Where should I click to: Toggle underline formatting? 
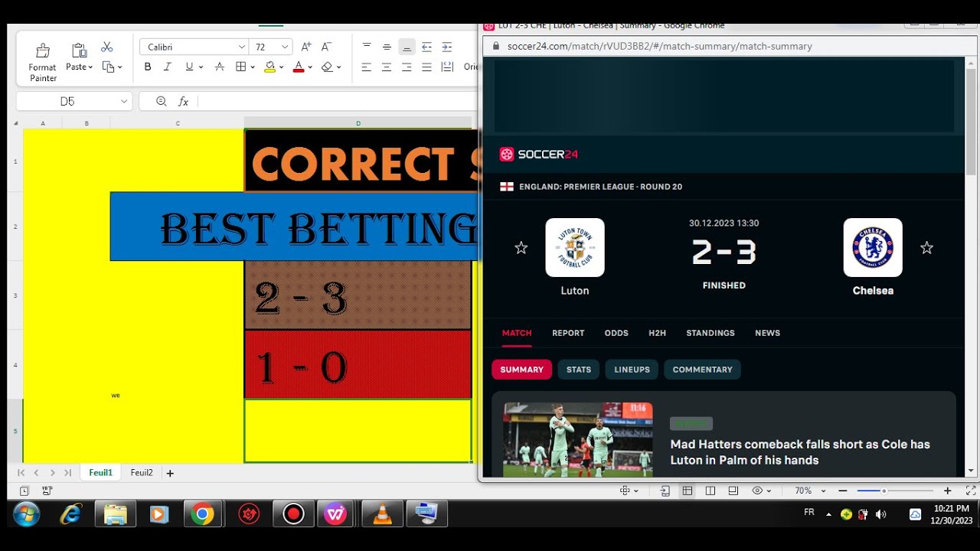[189, 67]
